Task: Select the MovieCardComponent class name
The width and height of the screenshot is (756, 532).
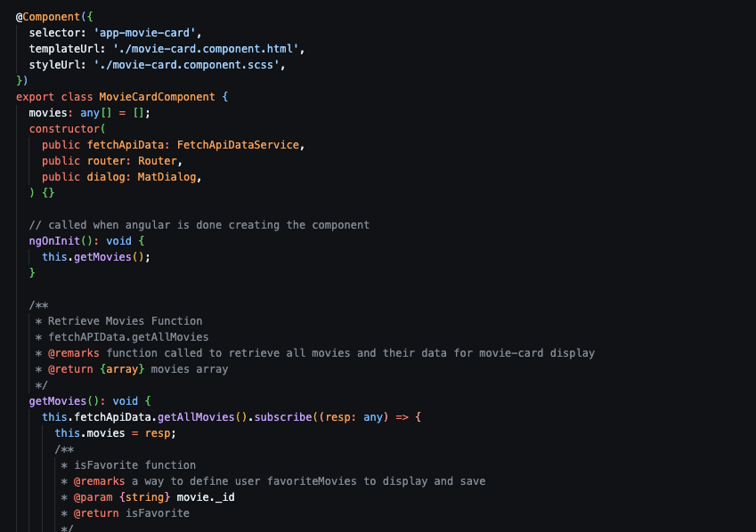Action: pos(158,97)
